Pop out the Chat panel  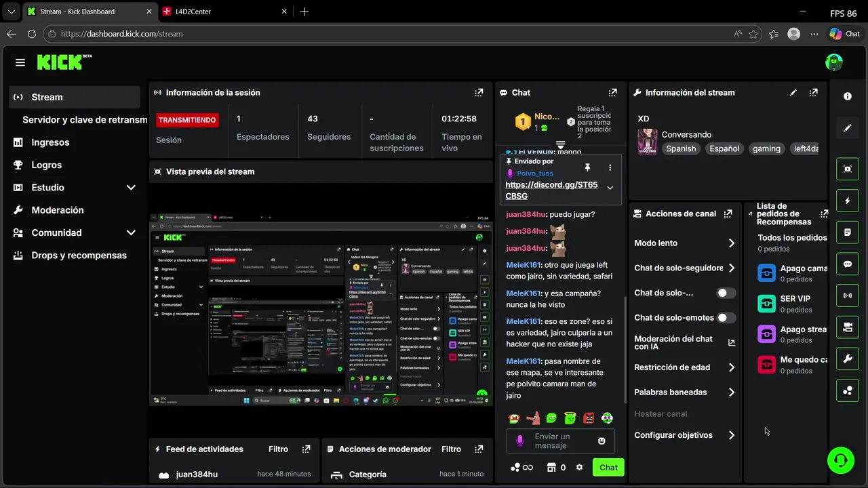pyautogui.click(x=613, y=93)
